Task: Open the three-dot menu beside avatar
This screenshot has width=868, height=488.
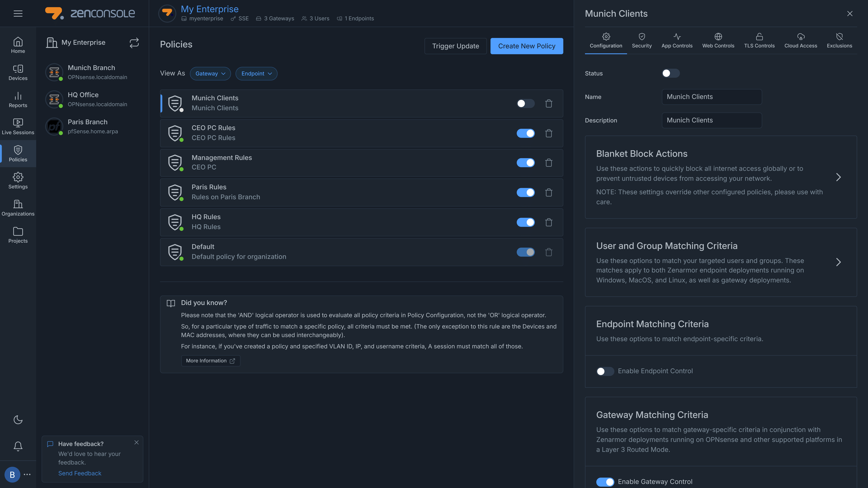Action: tap(27, 475)
